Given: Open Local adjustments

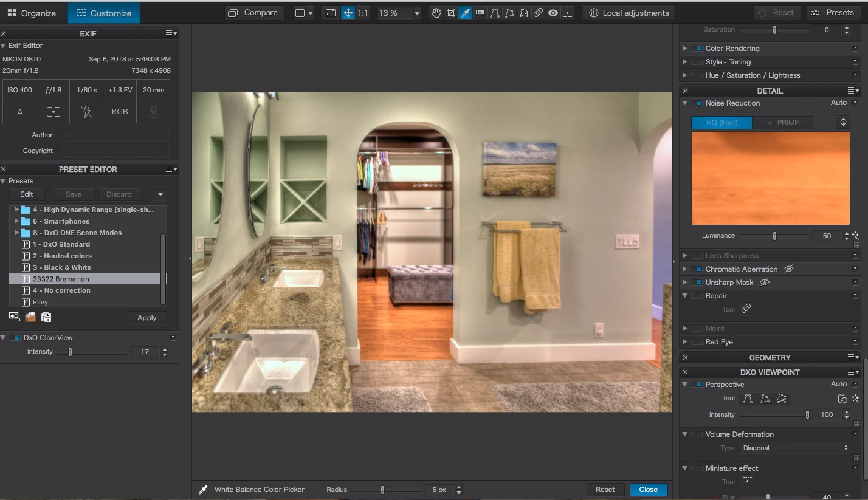Looking at the screenshot, I should point(629,13).
